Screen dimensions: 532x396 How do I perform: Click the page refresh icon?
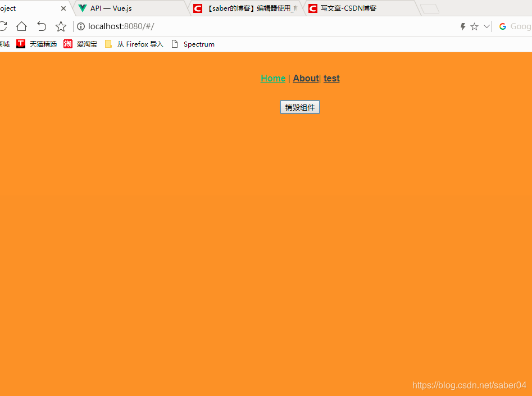3,26
